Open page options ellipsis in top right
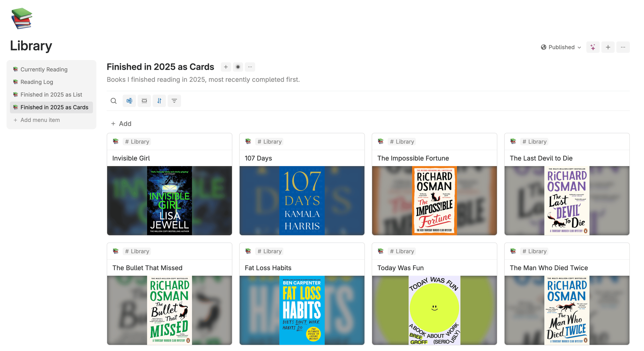 [623, 47]
